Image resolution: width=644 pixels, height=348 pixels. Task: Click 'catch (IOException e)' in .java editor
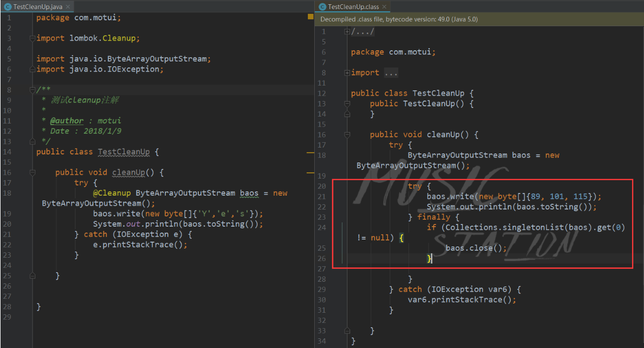(x=135, y=234)
